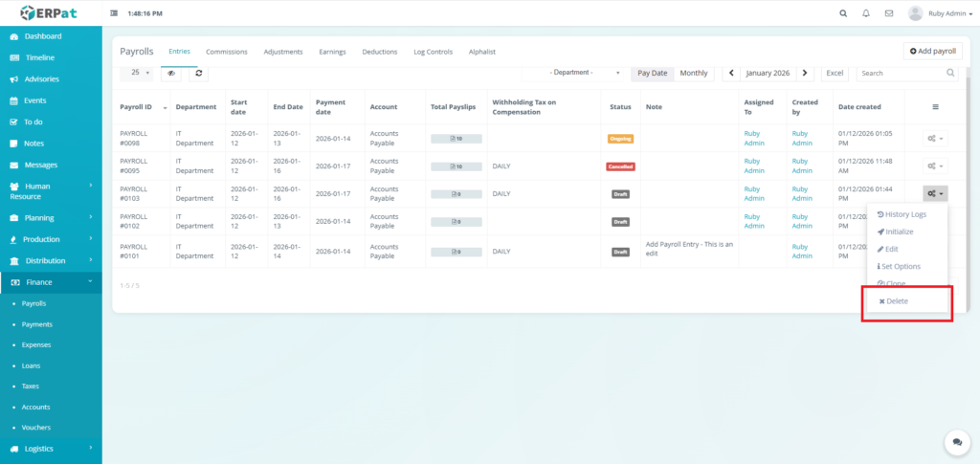
Task: Open the mail envelope icon
Action: point(889,13)
